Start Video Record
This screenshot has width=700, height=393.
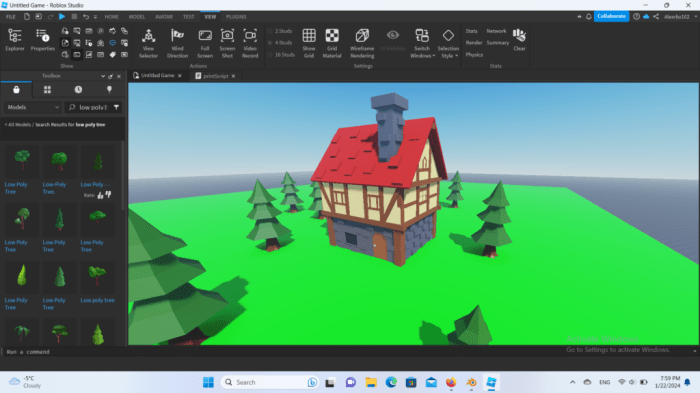click(x=250, y=43)
